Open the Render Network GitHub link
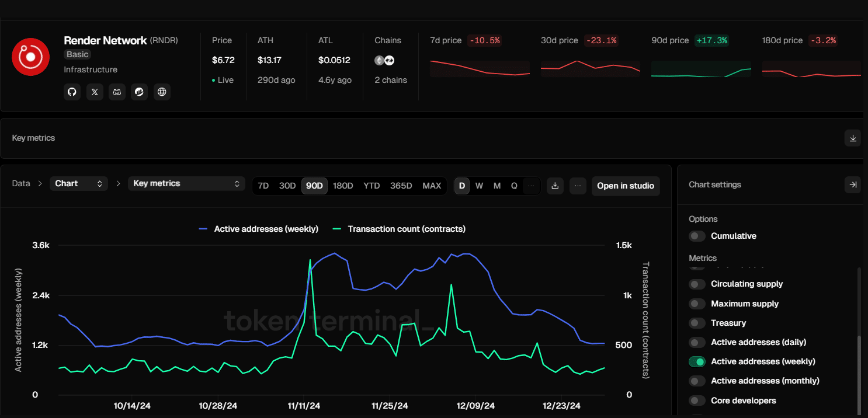The height and width of the screenshot is (418, 868). click(x=72, y=92)
